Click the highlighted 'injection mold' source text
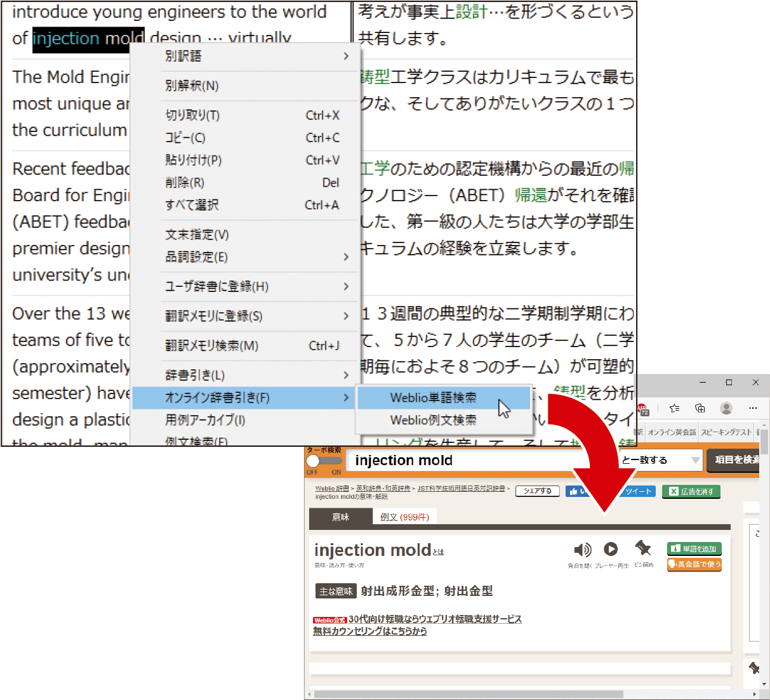Image resolution: width=770 pixels, height=700 pixels. [x=88, y=38]
